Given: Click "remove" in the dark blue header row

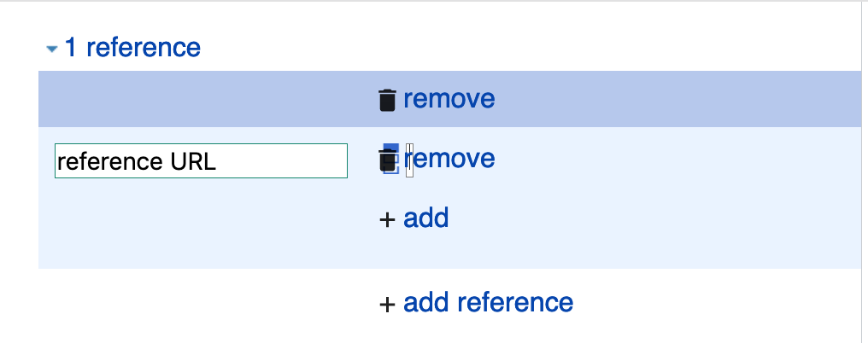Looking at the screenshot, I should coord(449,98).
